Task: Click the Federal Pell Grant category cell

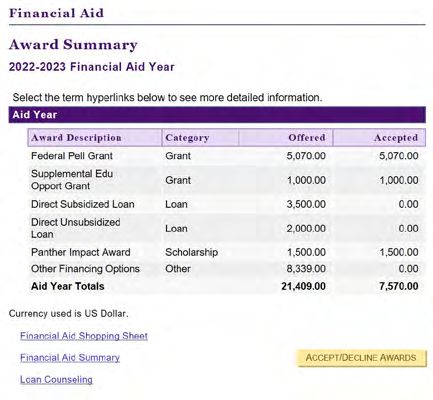Action: [x=178, y=156]
